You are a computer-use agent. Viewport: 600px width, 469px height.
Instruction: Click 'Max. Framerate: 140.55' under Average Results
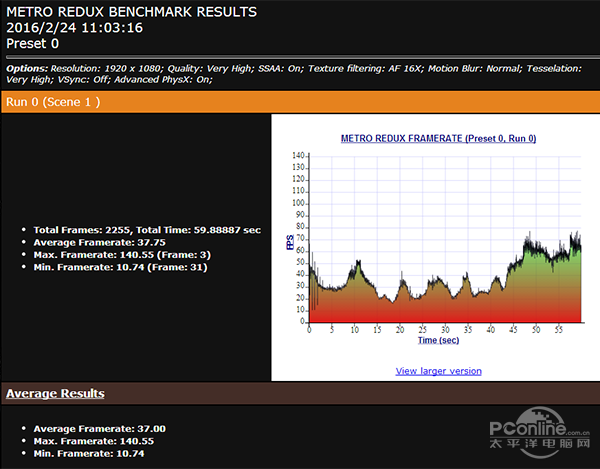(x=94, y=441)
